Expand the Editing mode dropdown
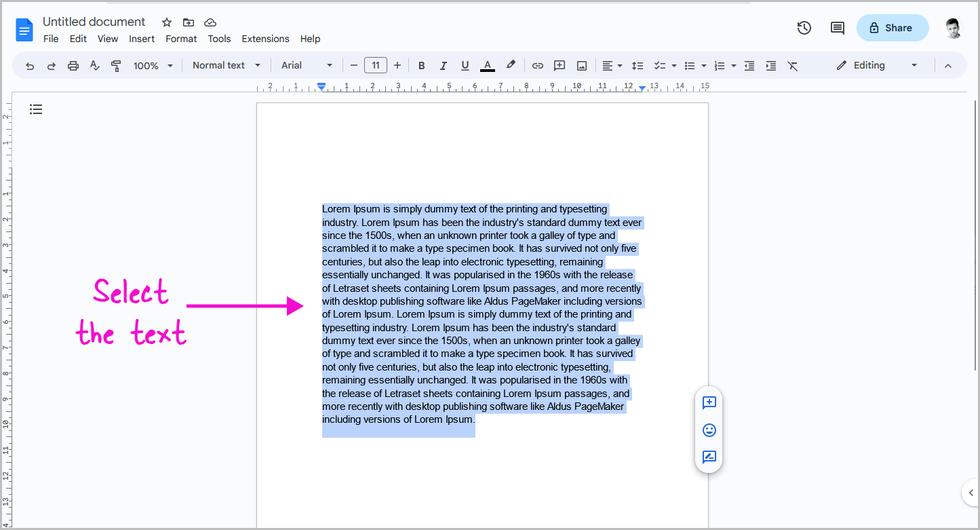The width and height of the screenshot is (980, 530). (914, 65)
